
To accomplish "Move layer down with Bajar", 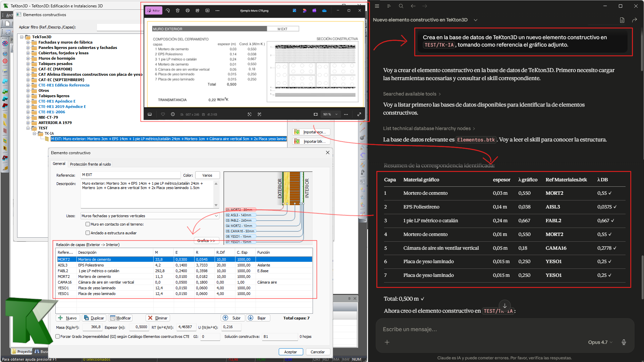I will click(x=258, y=318).
